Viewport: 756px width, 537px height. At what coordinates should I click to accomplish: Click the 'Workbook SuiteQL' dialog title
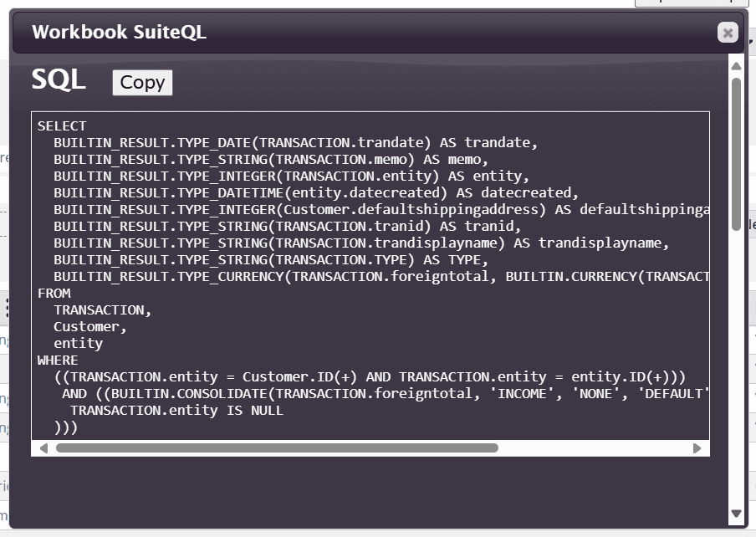click(119, 33)
